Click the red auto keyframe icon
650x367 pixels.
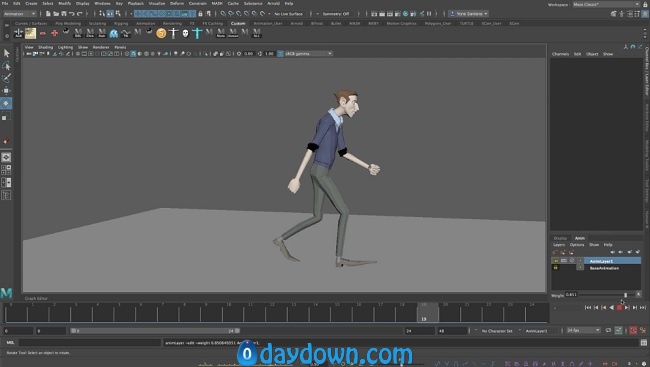[633, 331]
